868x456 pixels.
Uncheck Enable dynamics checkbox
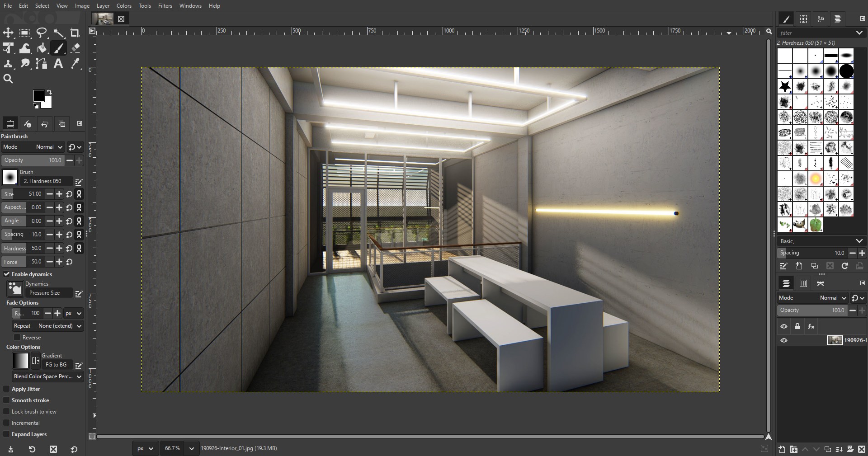7,274
